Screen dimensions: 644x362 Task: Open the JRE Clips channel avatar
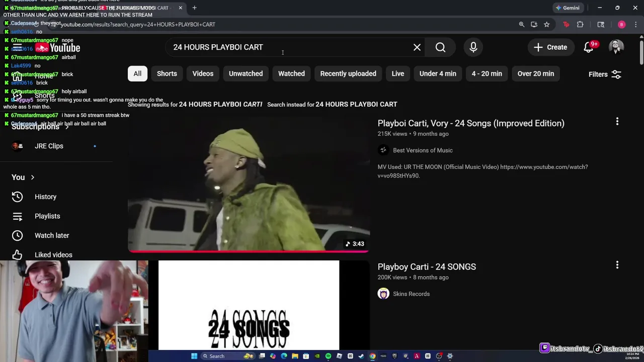(x=17, y=146)
